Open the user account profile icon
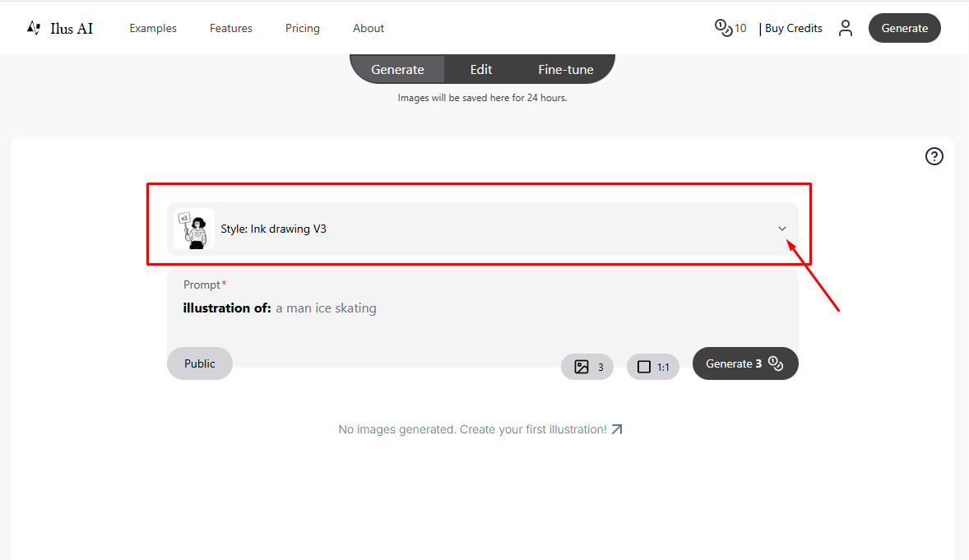969x560 pixels. (x=846, y=29)
